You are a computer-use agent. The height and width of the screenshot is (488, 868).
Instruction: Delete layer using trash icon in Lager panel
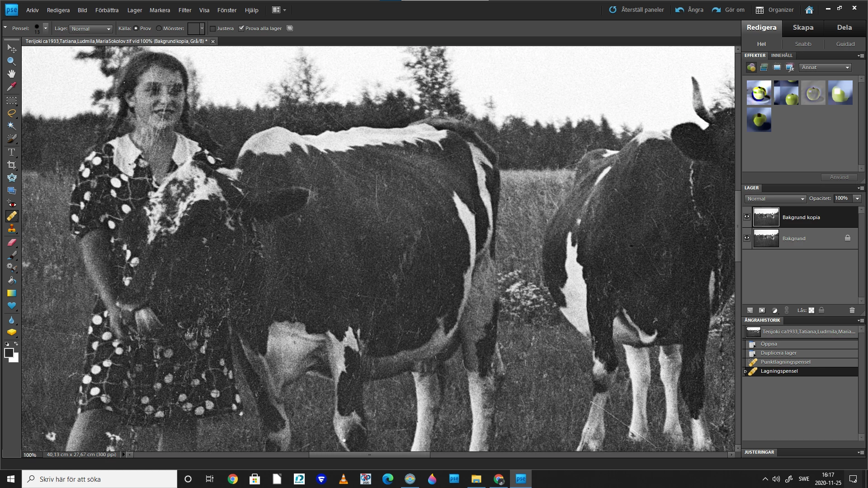[x=852, y=310]
